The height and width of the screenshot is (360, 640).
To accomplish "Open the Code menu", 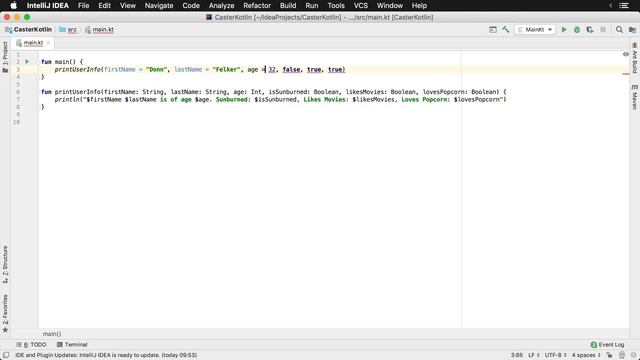I will coord(191,6).
